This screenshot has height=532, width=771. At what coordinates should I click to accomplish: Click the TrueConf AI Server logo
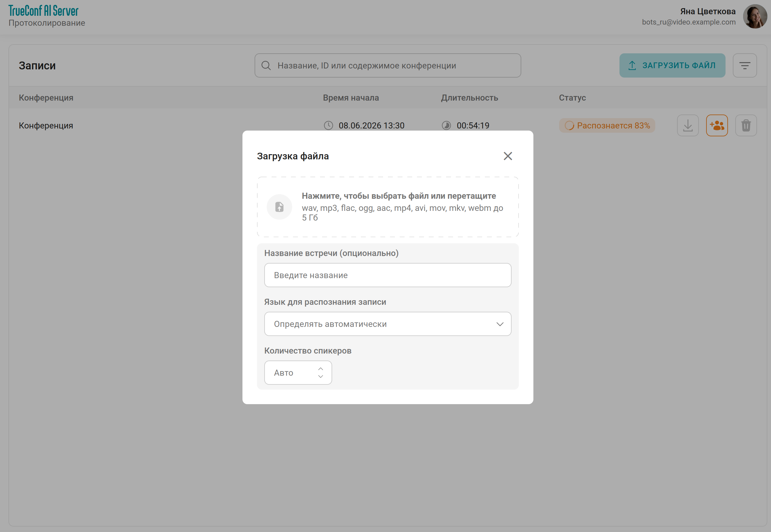(43, 11)
